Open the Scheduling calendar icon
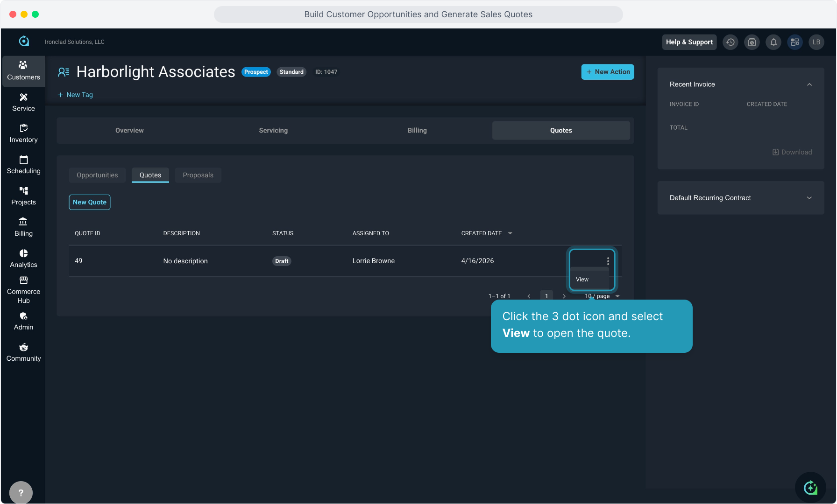The width and height of the screenshot is (837, 504). (x=23, y=160)
